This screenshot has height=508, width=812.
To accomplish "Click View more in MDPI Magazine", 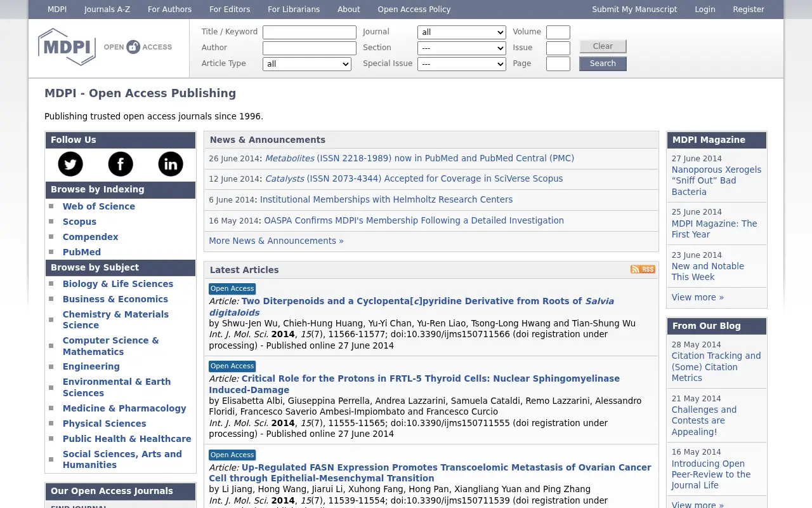I will click(698, 297).
